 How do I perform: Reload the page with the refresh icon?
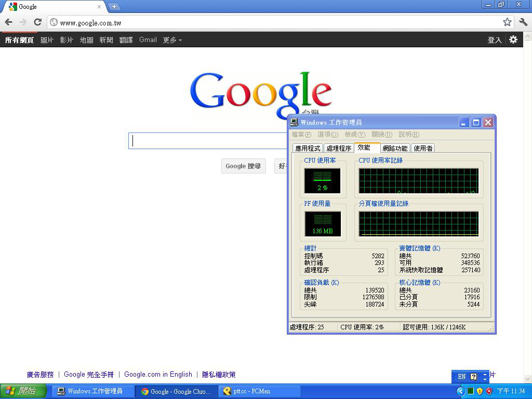point(37,22)
